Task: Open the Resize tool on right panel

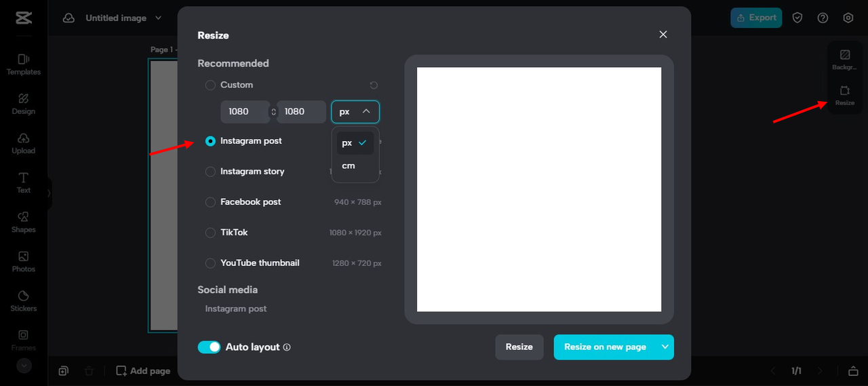Action: pyautogui.click(x=845, y=95)
